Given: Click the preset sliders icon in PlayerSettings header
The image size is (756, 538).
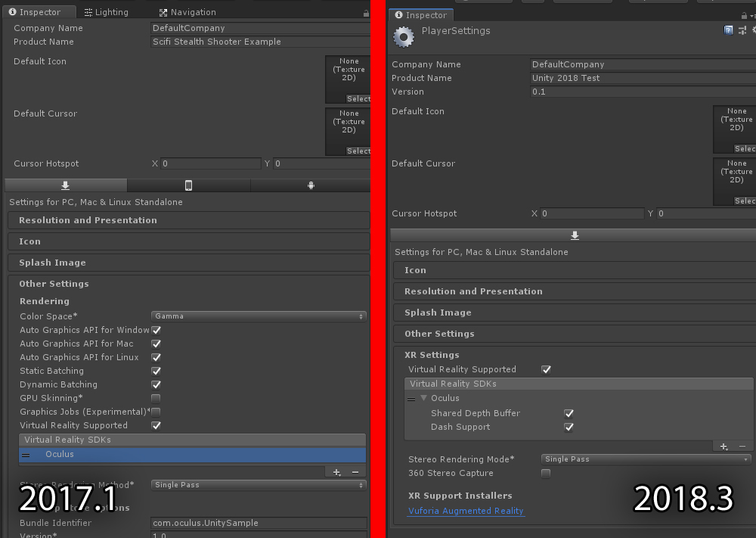Looking at the screenshot, I should pos(742,30).
